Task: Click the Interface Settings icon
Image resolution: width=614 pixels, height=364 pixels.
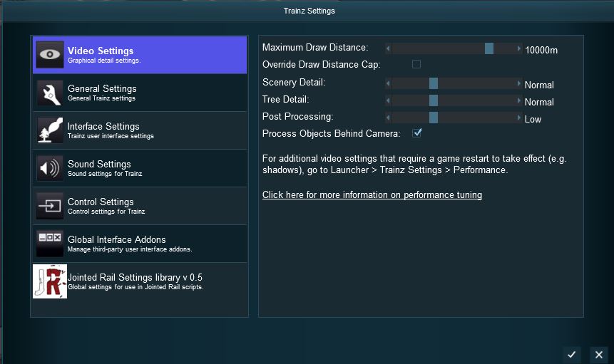Action: tap(50, 130)
